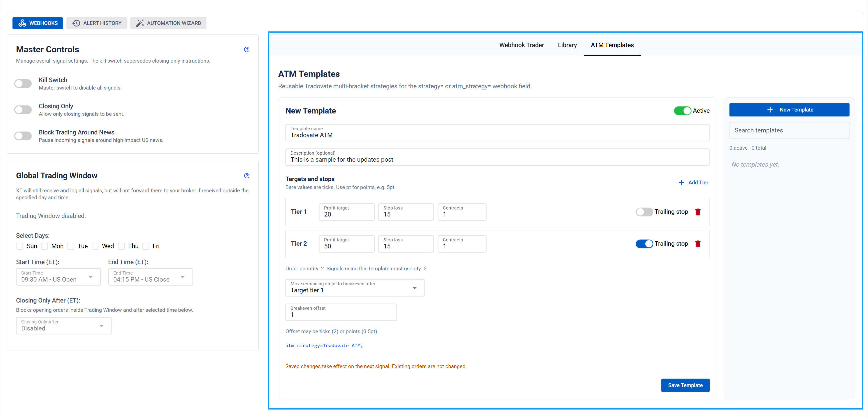Click the Template name field

tap(497, 133)
